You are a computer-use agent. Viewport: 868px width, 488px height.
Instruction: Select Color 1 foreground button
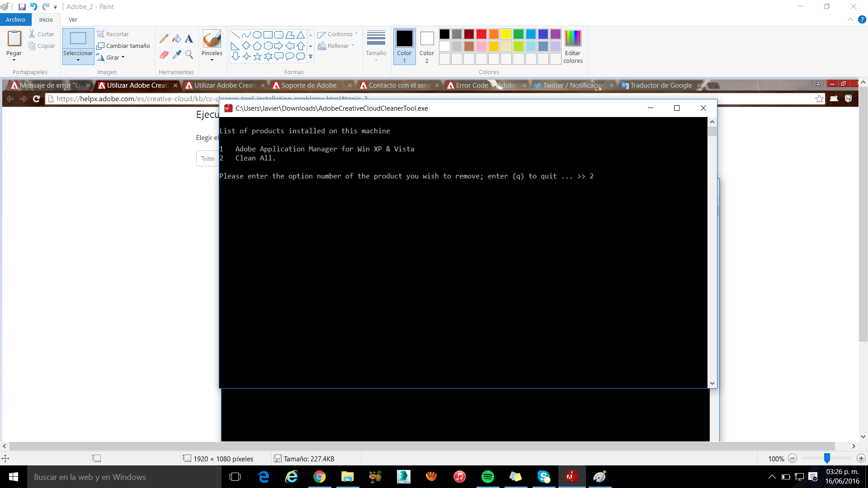(x=404, y=46)
